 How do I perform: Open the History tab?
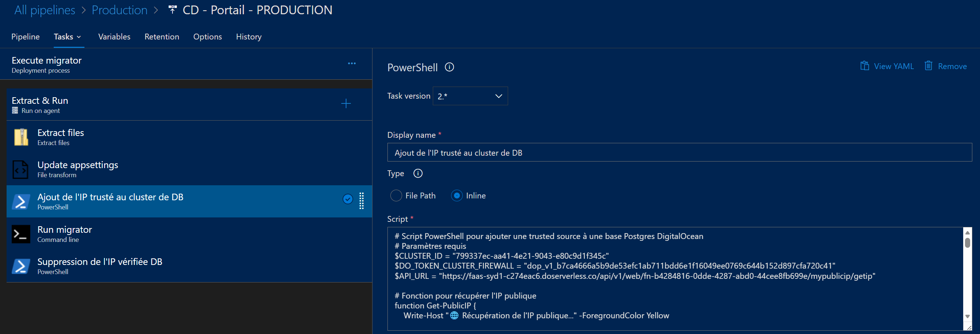(249, 37)
